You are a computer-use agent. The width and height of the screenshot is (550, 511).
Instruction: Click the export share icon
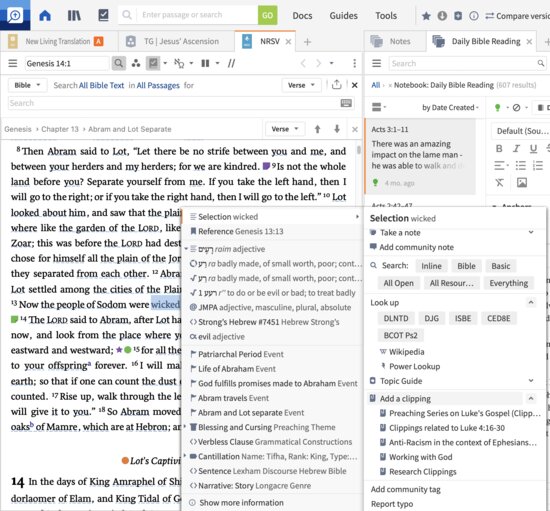[336, 85]
